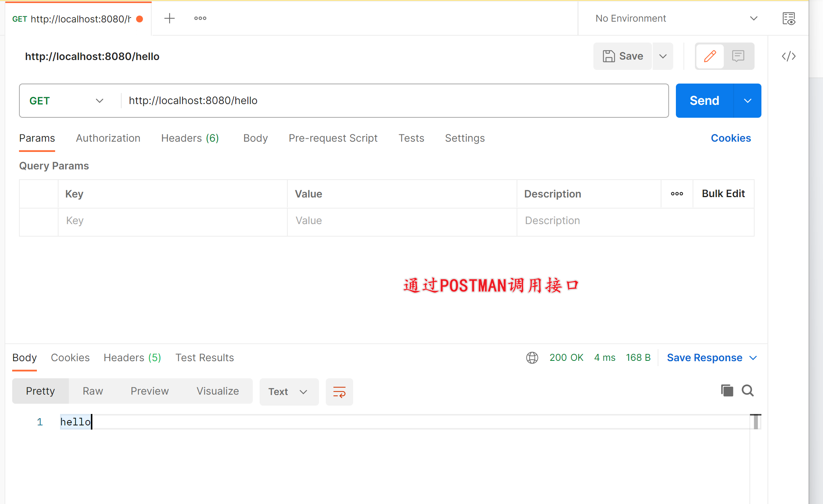Open the Save Response dropdown
The width and height of the screenshot is (823, 504).
tap(712, 358)
